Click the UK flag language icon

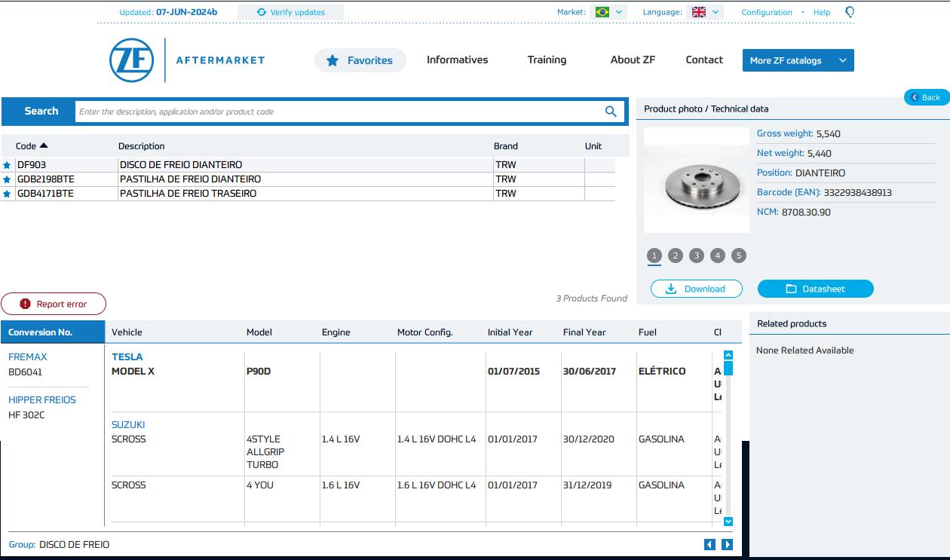point(699,12)
